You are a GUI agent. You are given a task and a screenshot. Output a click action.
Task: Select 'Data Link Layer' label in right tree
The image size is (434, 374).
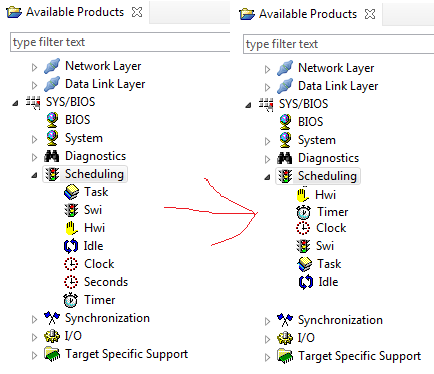click(x=338, y=86)
